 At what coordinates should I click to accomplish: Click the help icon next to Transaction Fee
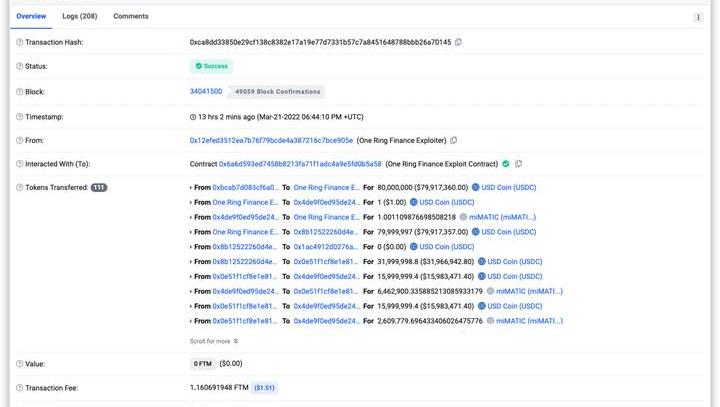[x=20, y=387]
